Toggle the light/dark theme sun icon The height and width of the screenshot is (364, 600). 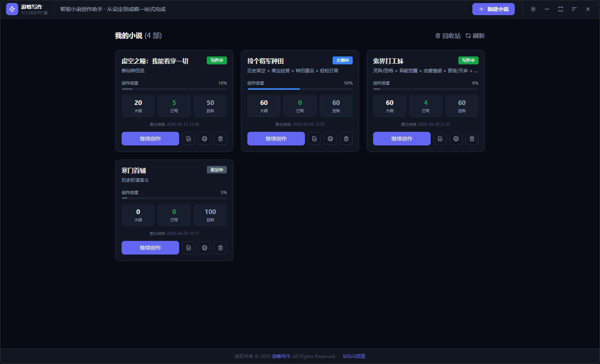(533, 9)
